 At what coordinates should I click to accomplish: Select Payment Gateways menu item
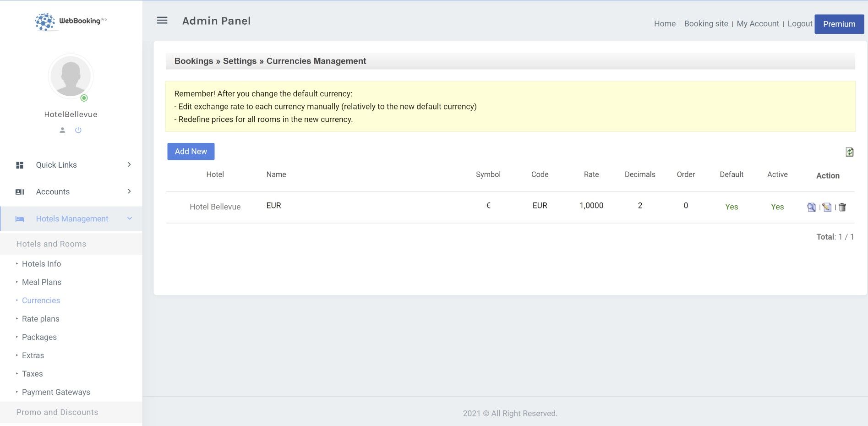(x=56, y=392)
